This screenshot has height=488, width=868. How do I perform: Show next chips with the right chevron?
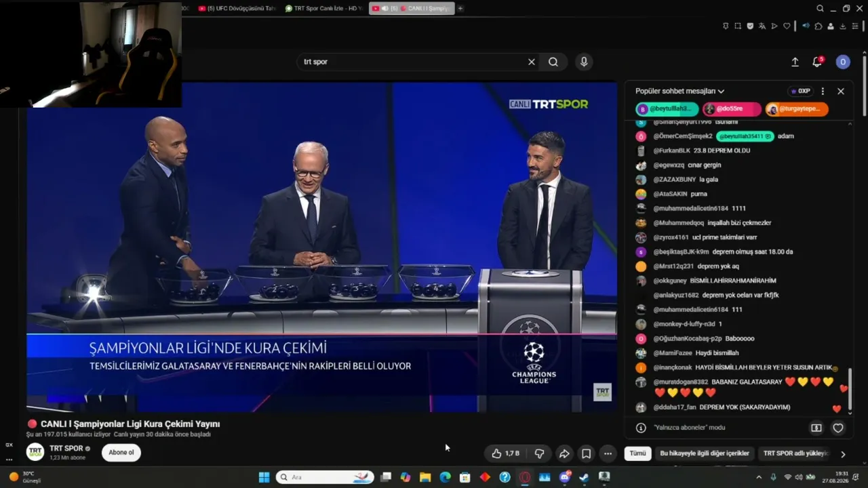coord(843,454)
